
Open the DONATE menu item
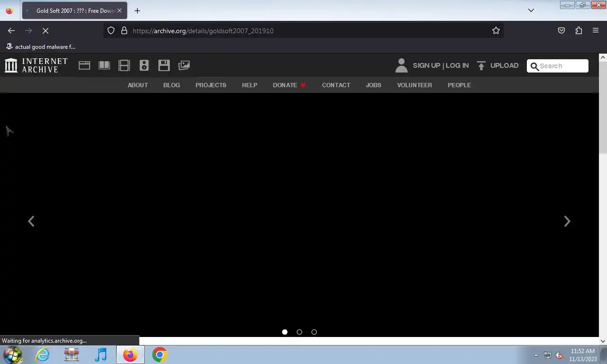[x=289, y=85]
